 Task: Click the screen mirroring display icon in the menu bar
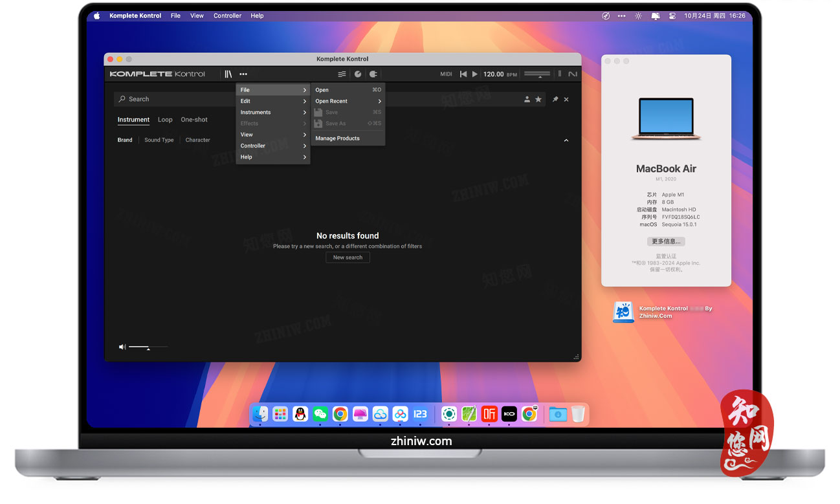point(655,16)
